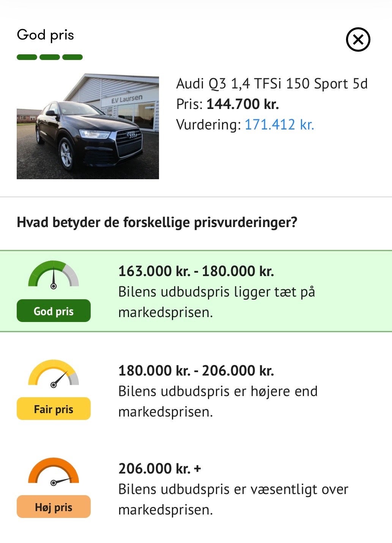Select the 163.000 kr. - 180.000 kr. range
Viewport: 392px width, 543px height.
(x=196, y=271)
